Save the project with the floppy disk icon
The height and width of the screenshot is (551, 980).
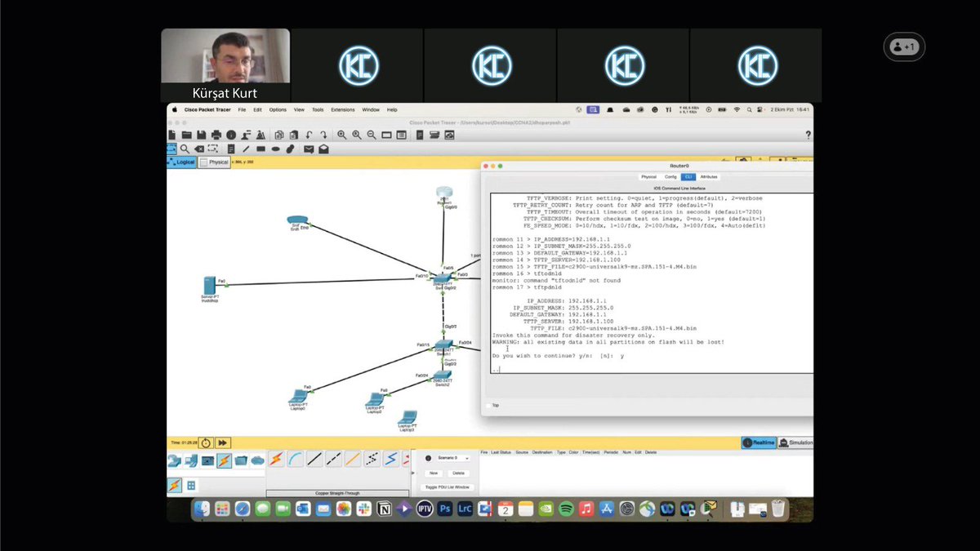pos(201,135)
